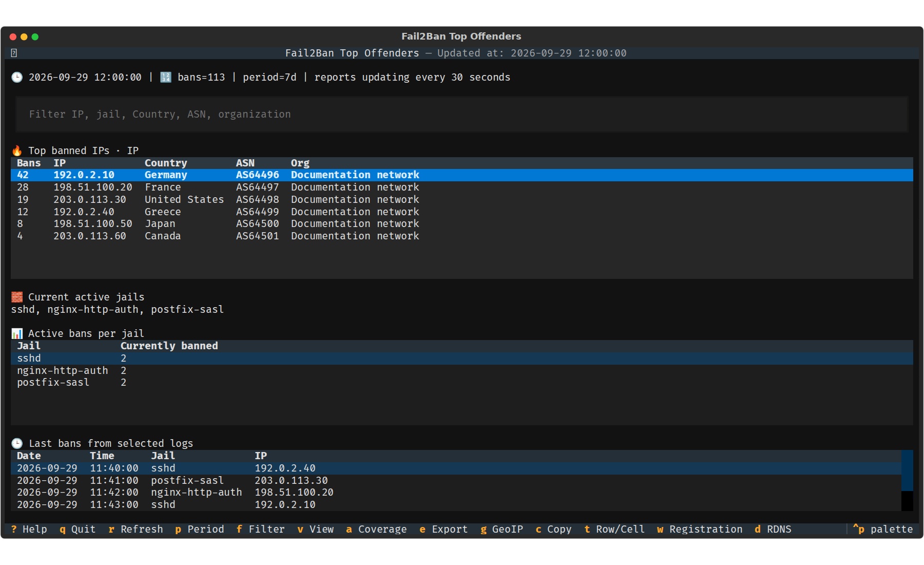Image resolution: width=924 pixels, height=565 pixels.
Task: Click the fire icon by Top banned IPs
Action: pyautogui.click(x=17, y=150)
